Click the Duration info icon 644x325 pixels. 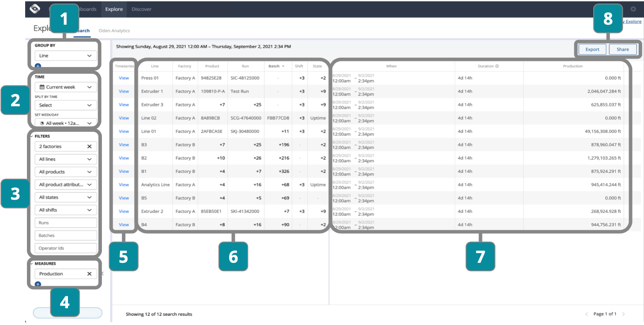(x=497, y=67)
